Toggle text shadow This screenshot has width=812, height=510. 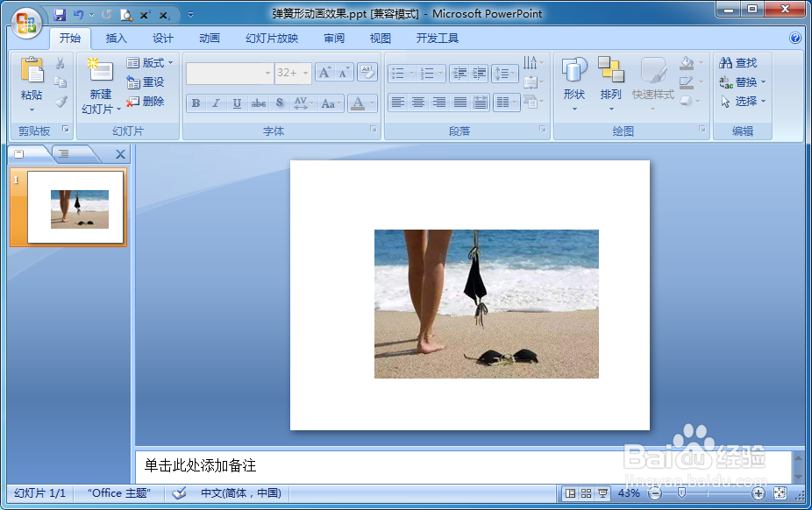click(x=280, y=103)
